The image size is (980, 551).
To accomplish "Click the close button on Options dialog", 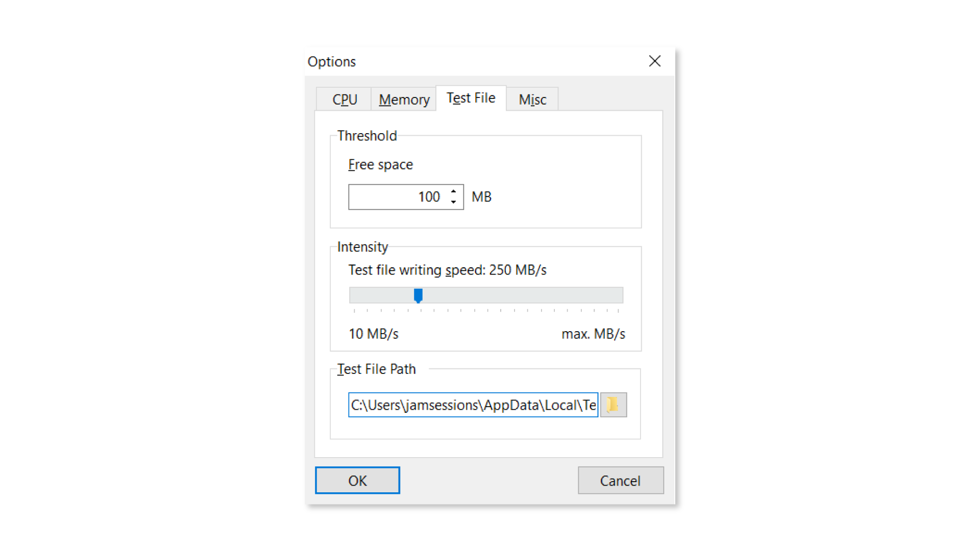I will click(x=653, y=61).
